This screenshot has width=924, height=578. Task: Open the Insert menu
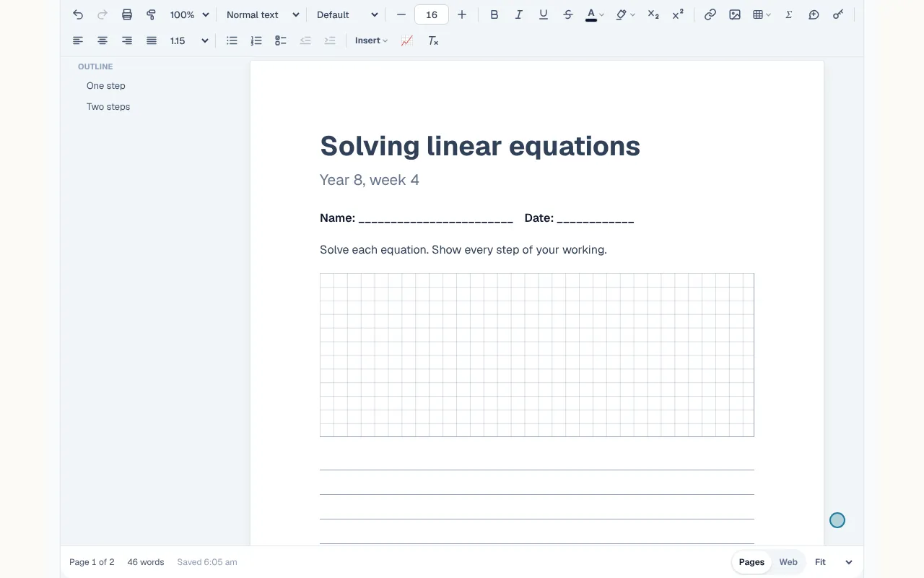371,40
